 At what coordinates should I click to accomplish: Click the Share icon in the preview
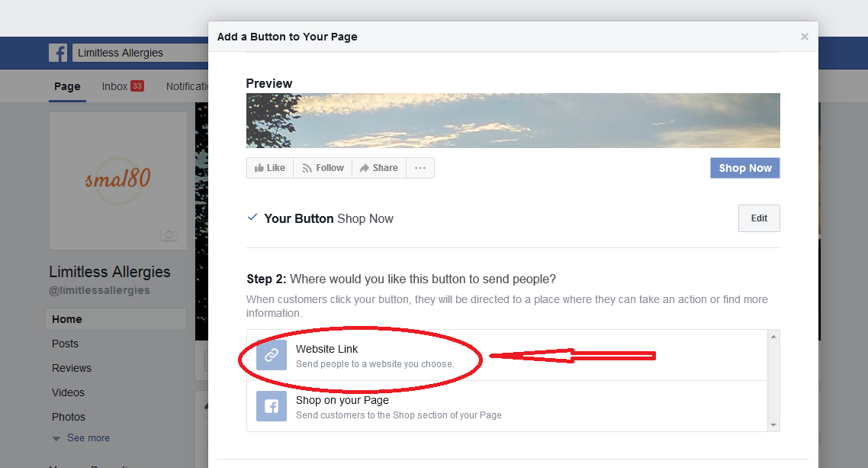click(x=365, y=167)
